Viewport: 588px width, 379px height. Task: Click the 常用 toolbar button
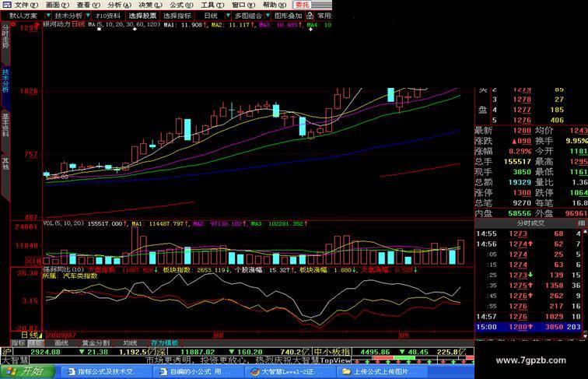[x=324, y=16]
